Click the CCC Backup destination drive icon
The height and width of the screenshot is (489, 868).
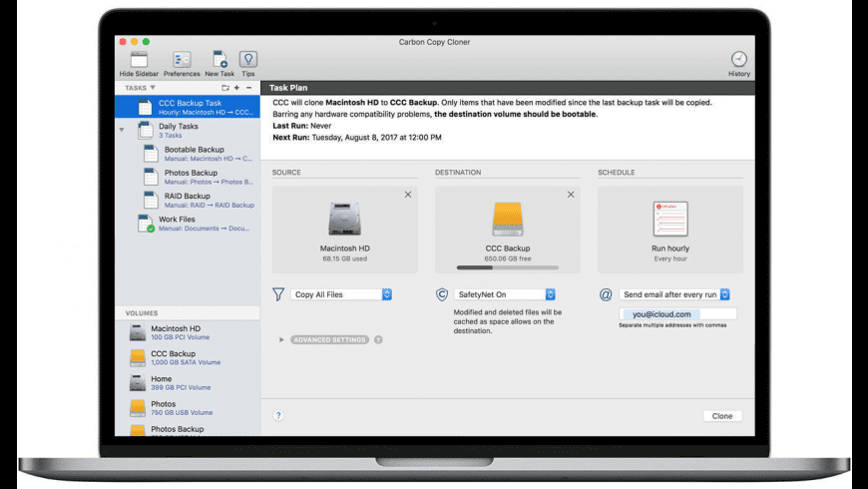coord(508,219)
